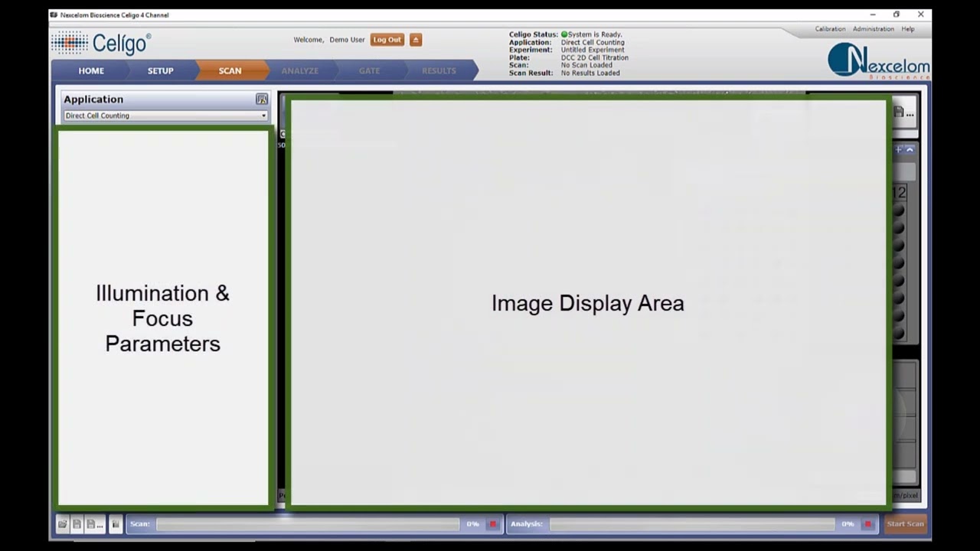
Task: Click the 'Untitled Experiment' text
Action: [x=593, y=50]
